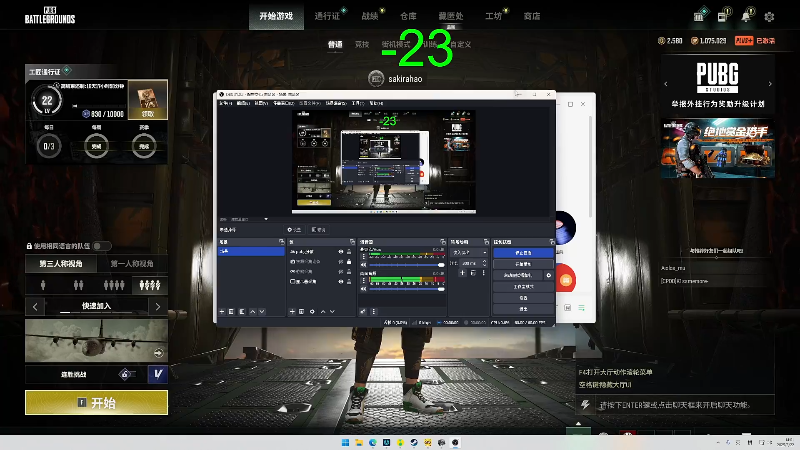Toggle visibility of the first OBS source

pyautogui.click(x=340, y=252)
